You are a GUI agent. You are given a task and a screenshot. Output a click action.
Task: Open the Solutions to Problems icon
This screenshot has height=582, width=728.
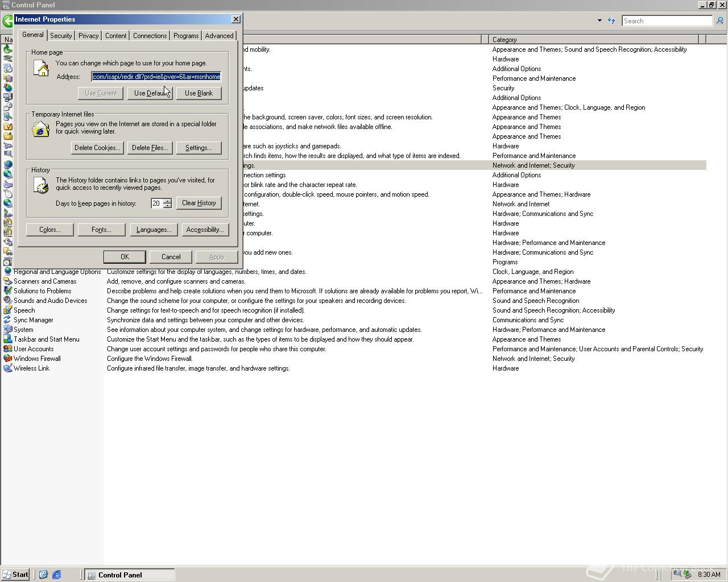(x=7, y=291)
